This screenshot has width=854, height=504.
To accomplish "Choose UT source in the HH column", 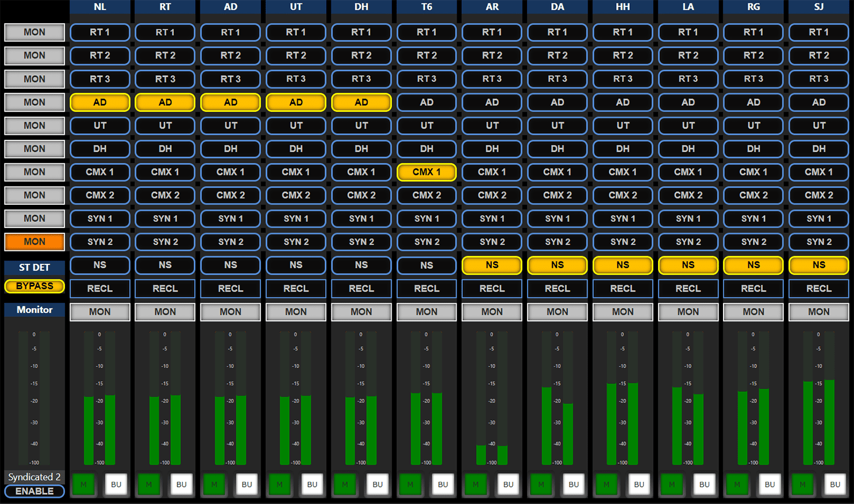I will [x=623, y=126].
